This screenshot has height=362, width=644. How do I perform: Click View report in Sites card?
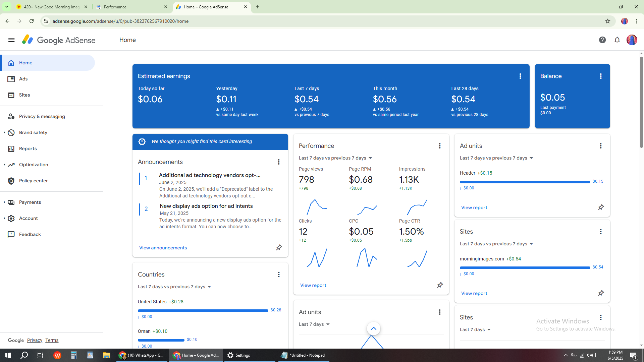point(474,293)
